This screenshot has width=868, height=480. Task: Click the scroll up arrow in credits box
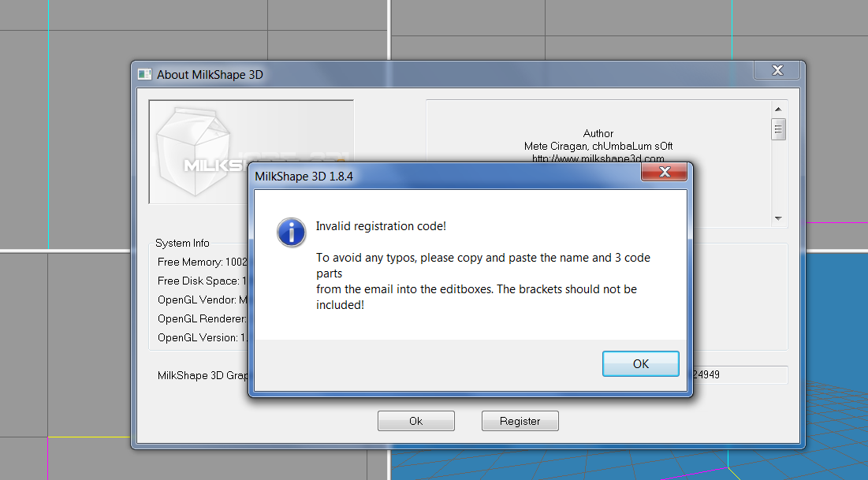(778, 109)
